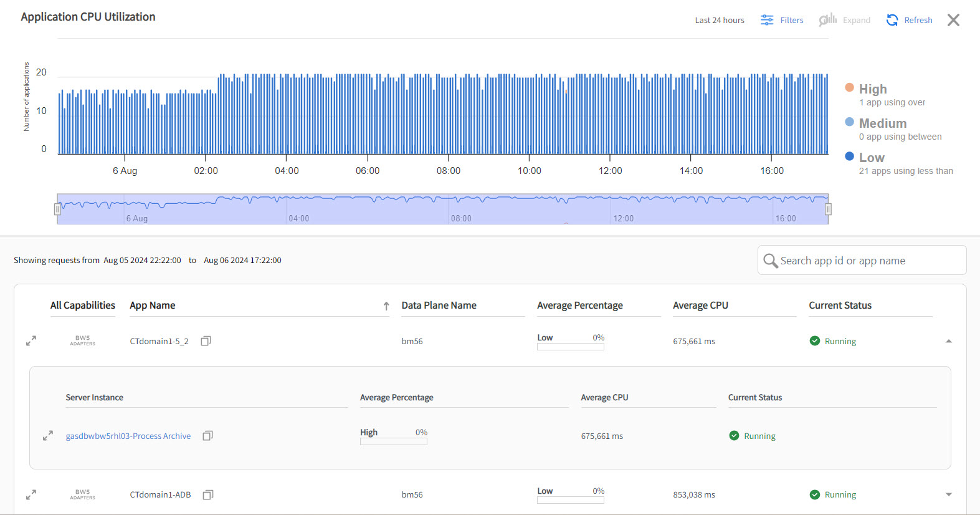Sort by App Name using arrow
The height and width of the screenshot is (515, 980).
[386, 306]
